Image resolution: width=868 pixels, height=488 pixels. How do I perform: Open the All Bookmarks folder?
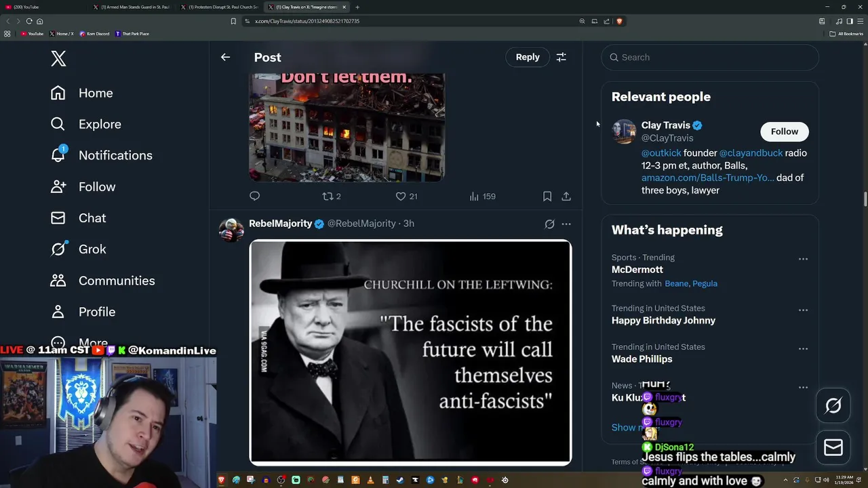tap(846, 34)
